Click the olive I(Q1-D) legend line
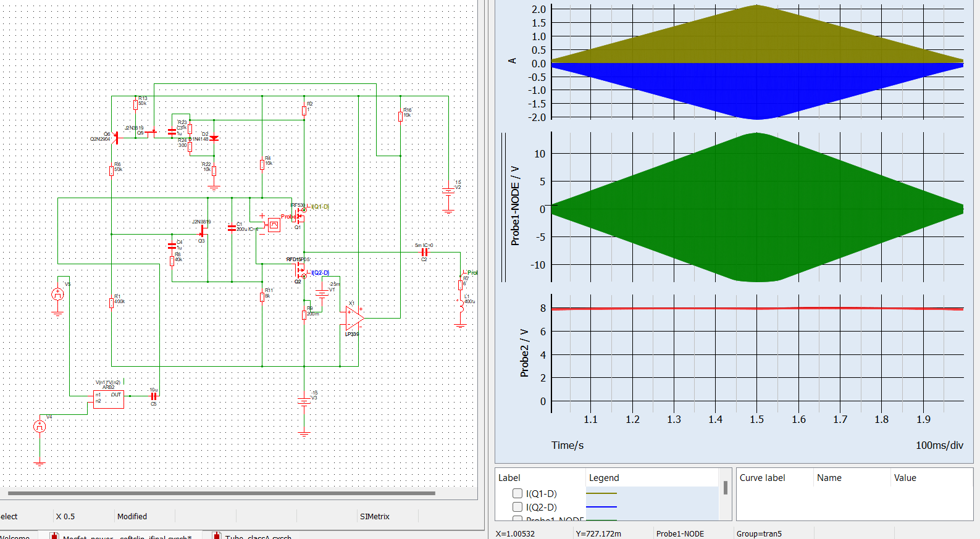This screenshot has height=539, width=980. (601, 493)
